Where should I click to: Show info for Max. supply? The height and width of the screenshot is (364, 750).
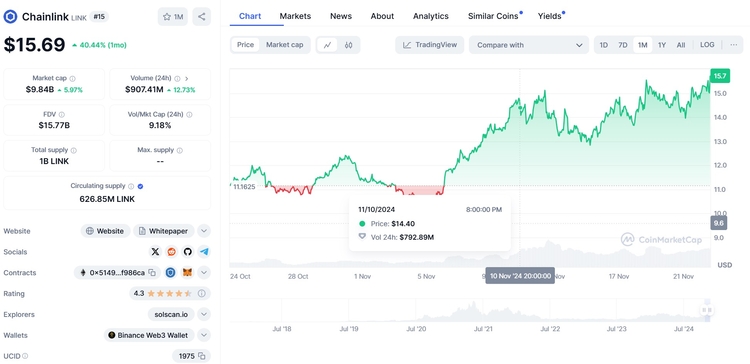(179, 150)
